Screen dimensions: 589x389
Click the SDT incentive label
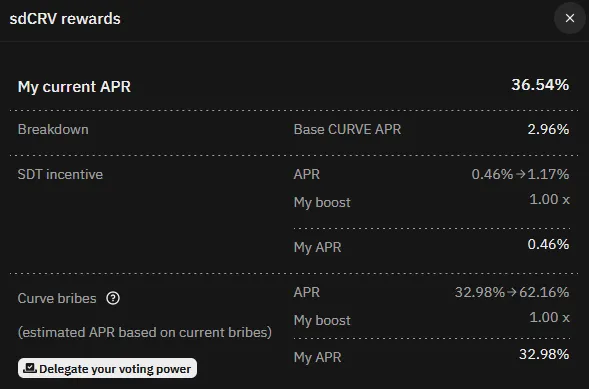[60, 174]
